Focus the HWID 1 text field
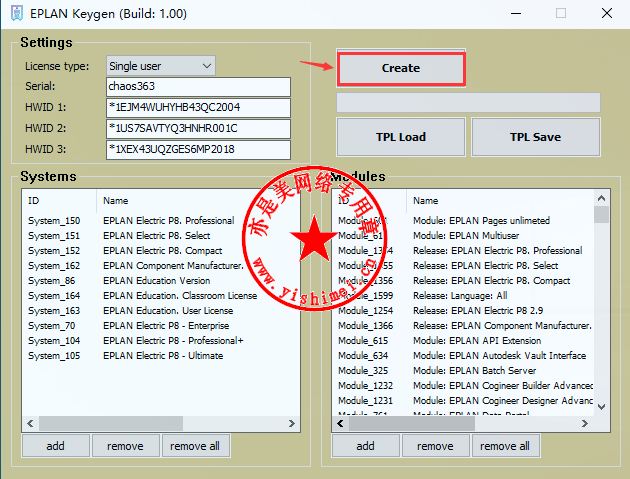The height and width of the screenshot is (479, 630). point(198,107)
